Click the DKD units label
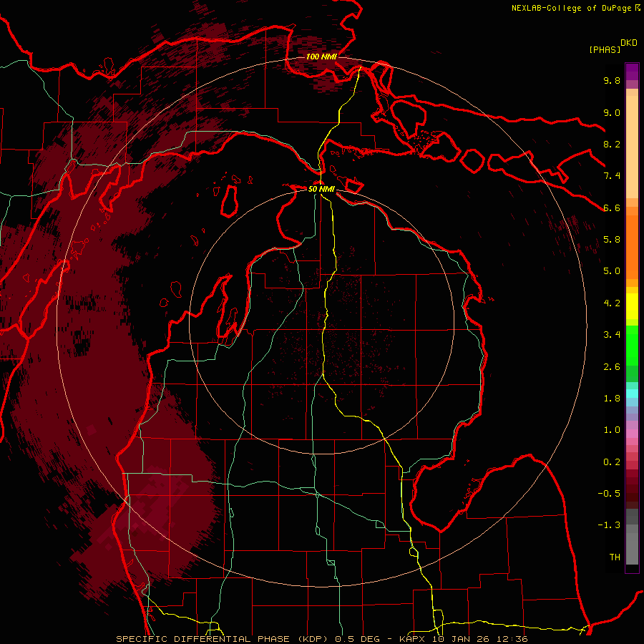Screen dimensions: 644x644 pos(629,43)
